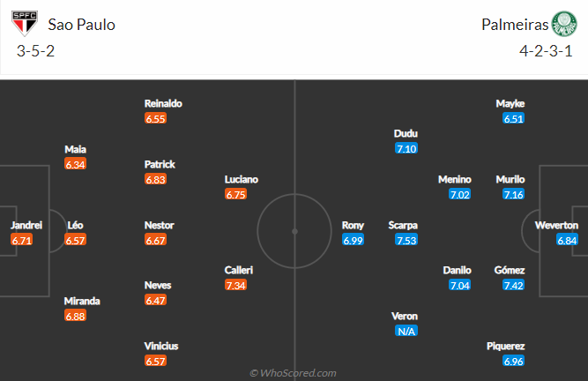Viewport: 588px width, 381px height.
Task: Select Calleri's 7.34 rating badge
Action: pos(236,285)
